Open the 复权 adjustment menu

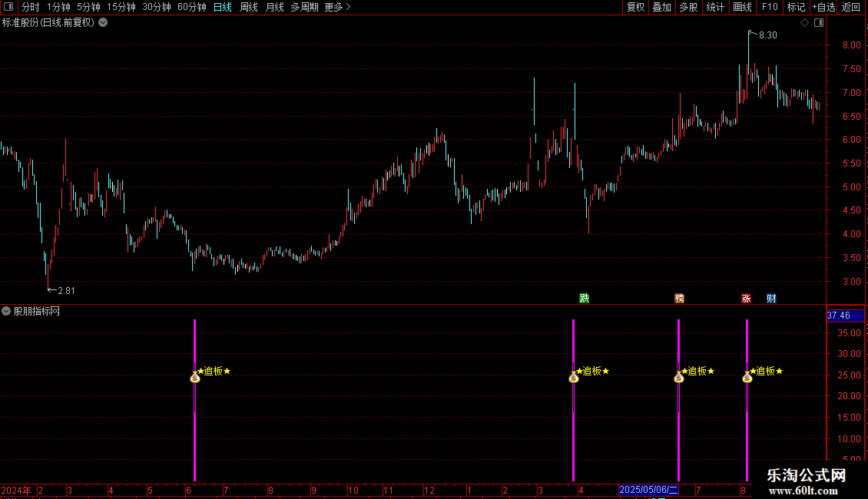(635, 7)
